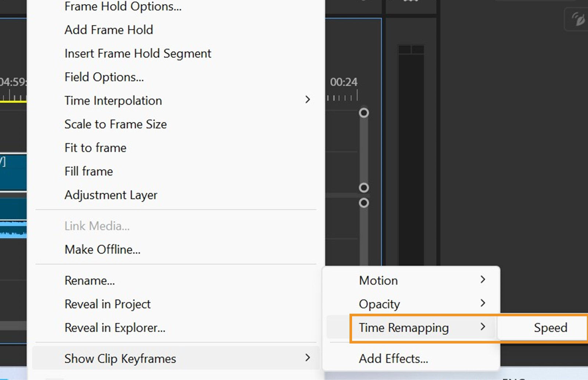Click the vertical speed rubber band line
The height and width of the screenshot is (380, 588).
(363, 155)
